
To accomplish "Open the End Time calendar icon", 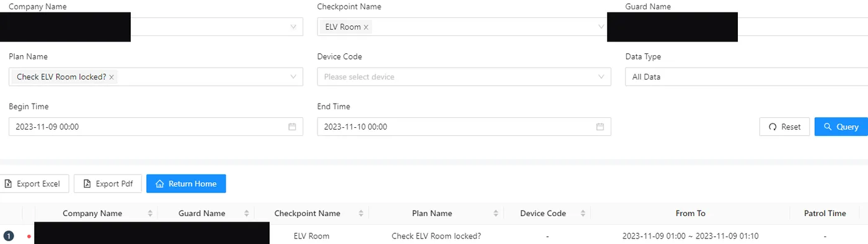I will click(x=600, y=127).
